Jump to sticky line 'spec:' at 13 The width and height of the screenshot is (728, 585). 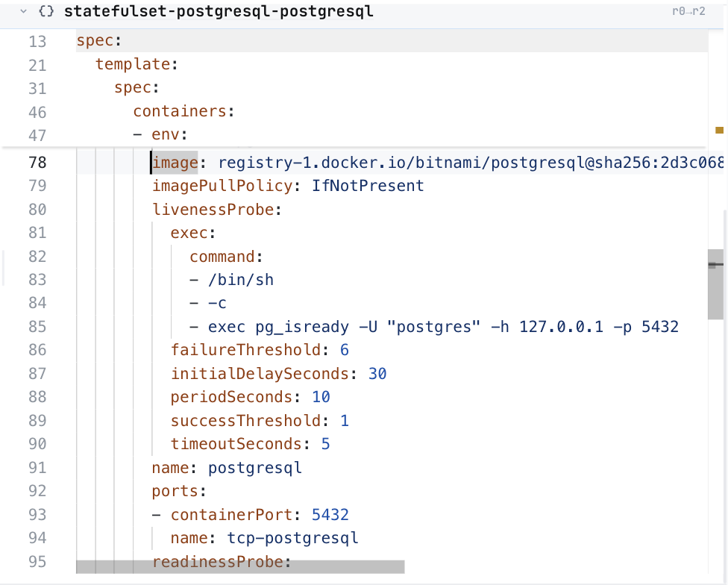click(99, 41)
